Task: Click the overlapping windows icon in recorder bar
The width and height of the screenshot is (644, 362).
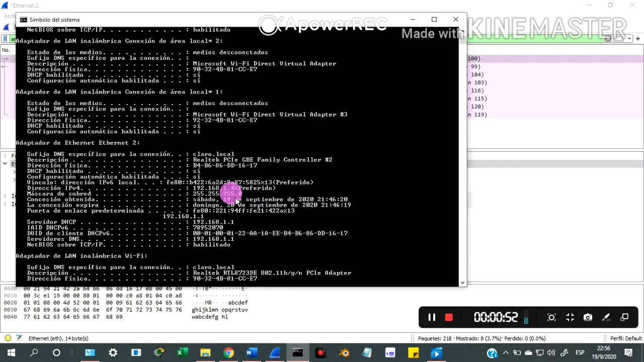Action: 624,318
